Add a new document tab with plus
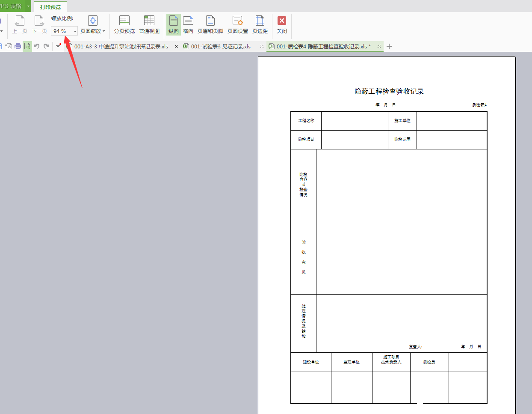 389,46
